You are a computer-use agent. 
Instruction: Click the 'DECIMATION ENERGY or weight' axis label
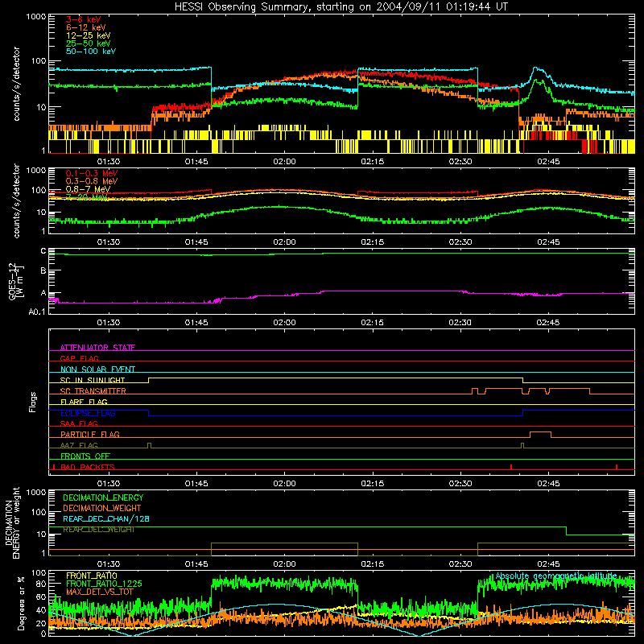12,522
